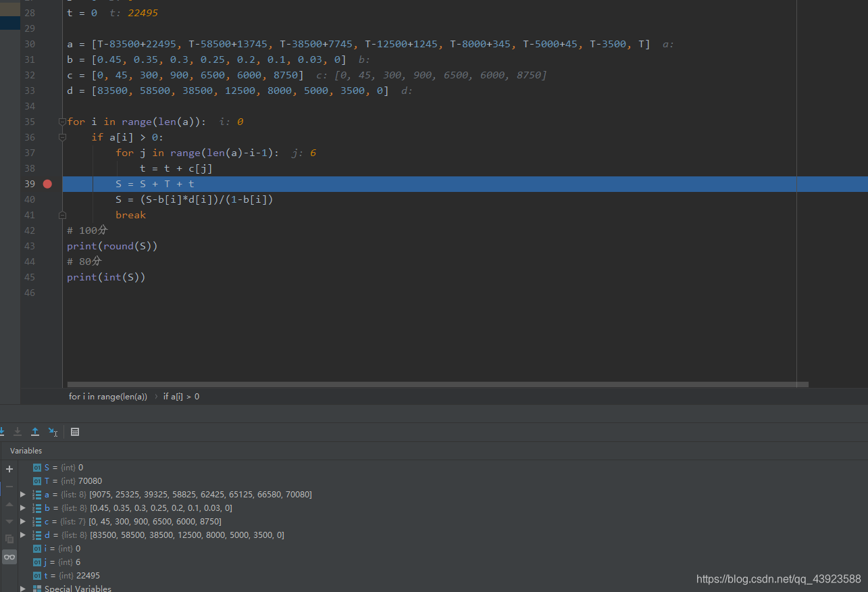Click the editor horizontal scrollbar
The image size is (868, 592).
(438, 385)
